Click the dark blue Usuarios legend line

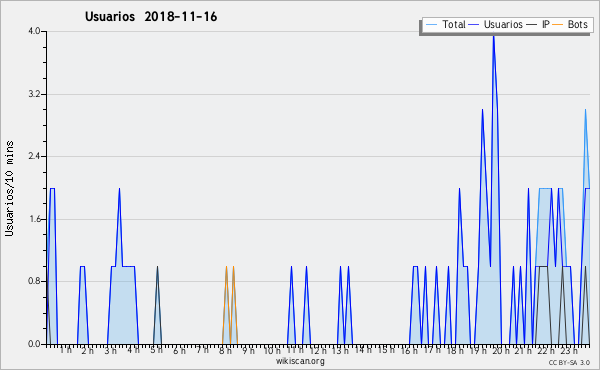point(474,25)
